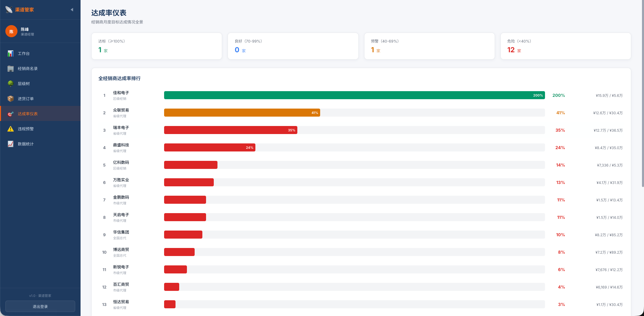The image size is (644, 316).
Task: Click the 退出登录 button
Action: coord(40,306)
